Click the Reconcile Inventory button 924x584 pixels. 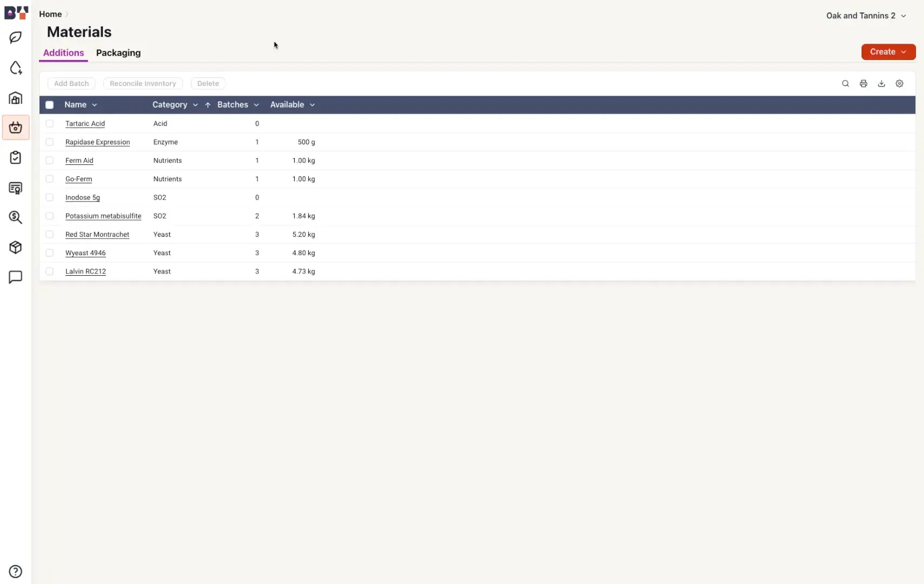tap(143, 83)
